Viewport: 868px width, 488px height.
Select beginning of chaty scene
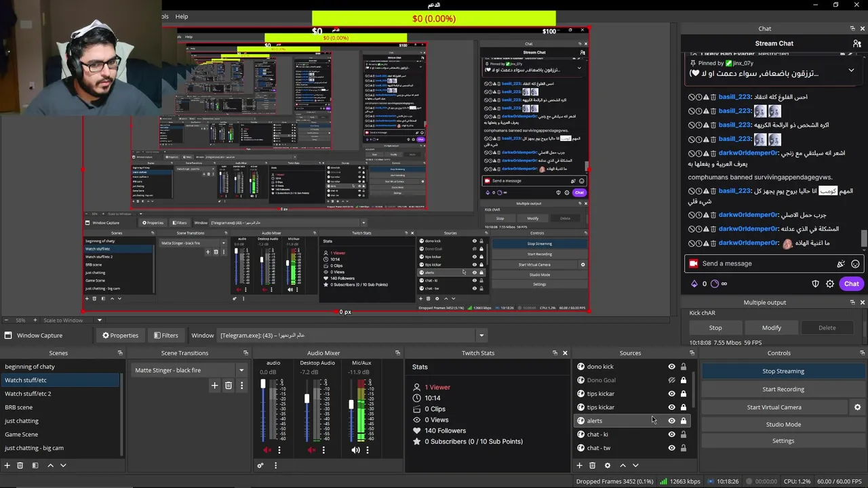[x=61, y=367]
